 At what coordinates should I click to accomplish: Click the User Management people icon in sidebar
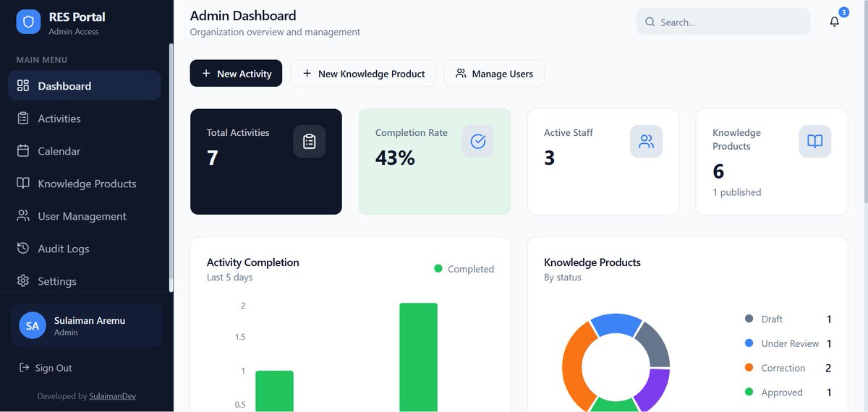[x=23, y=215]
